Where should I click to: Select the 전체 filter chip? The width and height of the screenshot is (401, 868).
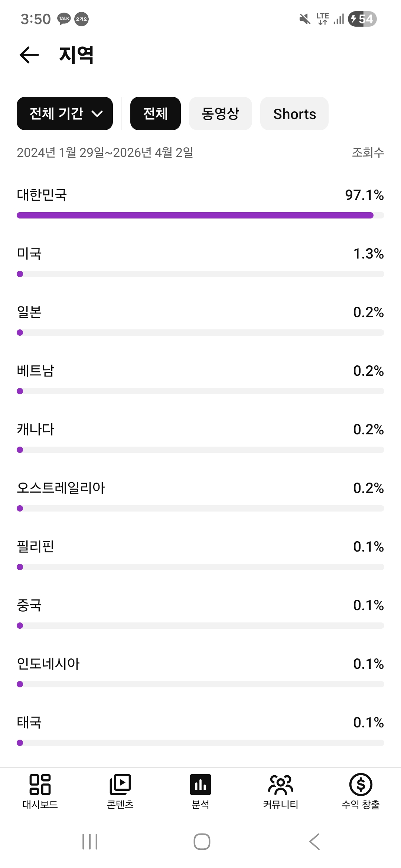click(156, 114)
